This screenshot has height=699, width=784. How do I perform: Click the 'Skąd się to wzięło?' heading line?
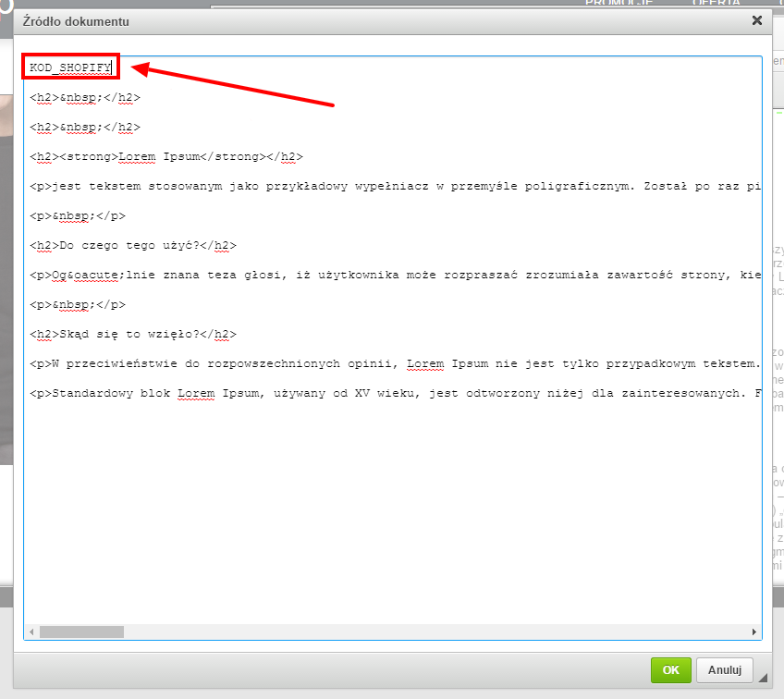133,334
